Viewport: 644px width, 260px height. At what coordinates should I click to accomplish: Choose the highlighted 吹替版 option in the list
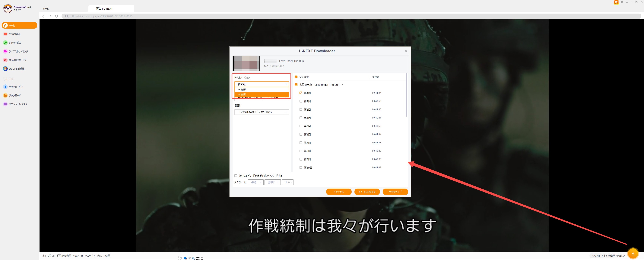click(x=262, y=95)
